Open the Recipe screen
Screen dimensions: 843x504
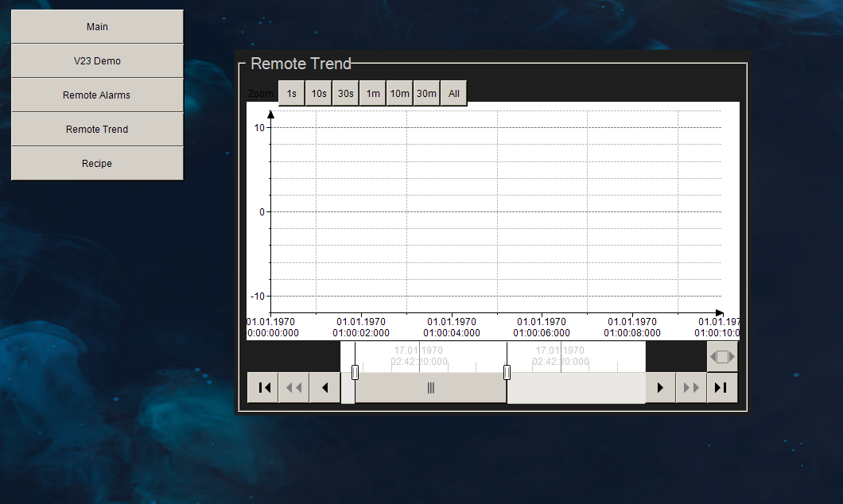97,163
